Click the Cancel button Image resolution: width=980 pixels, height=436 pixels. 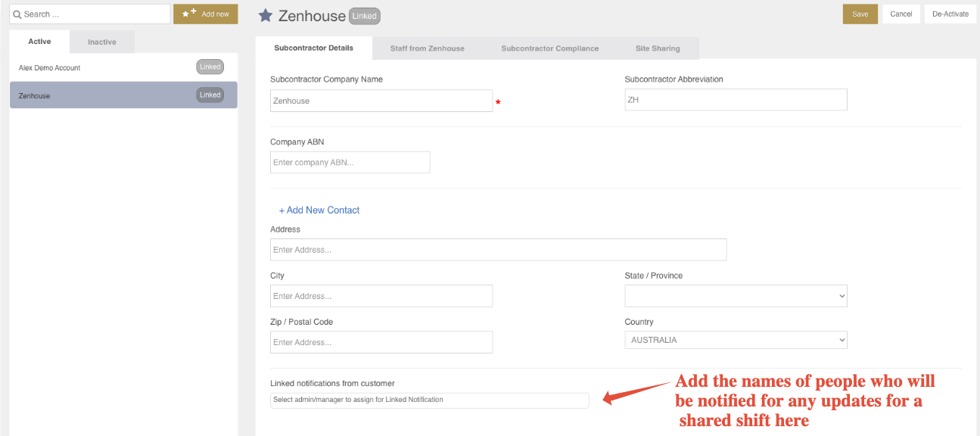(x=901, y=14)
